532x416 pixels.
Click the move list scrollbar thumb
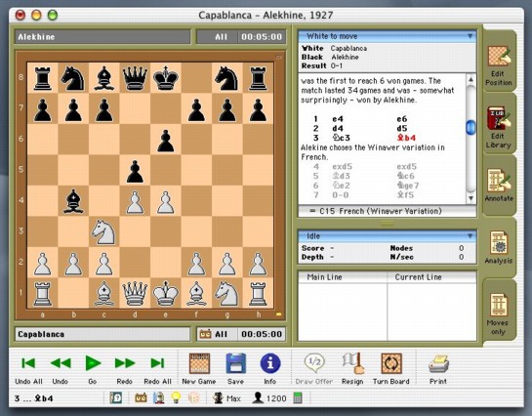[471, 127]
